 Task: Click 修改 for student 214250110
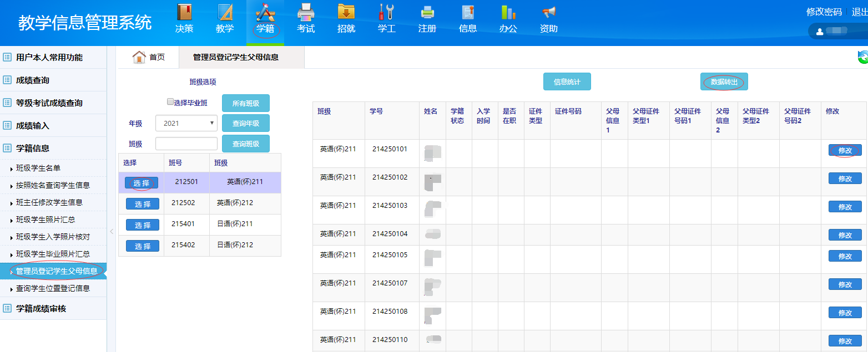point(845,341)
